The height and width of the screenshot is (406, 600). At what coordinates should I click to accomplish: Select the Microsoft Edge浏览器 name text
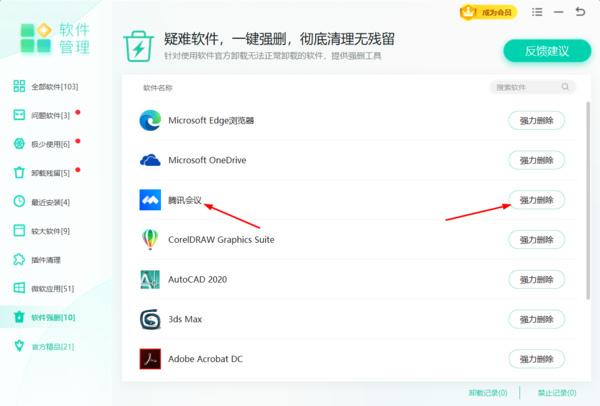pyautogui.click(x=211, y=121)
